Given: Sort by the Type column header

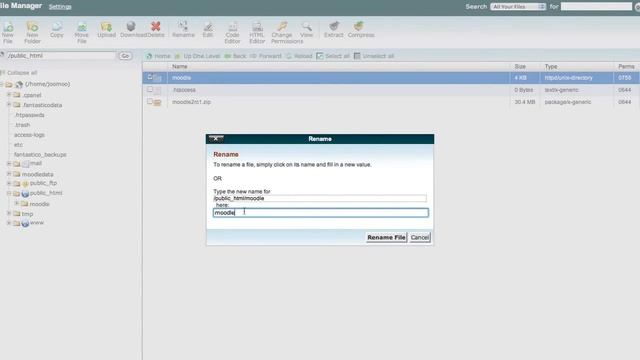Looking at the screenshot, I should click(x=551, y=66).
